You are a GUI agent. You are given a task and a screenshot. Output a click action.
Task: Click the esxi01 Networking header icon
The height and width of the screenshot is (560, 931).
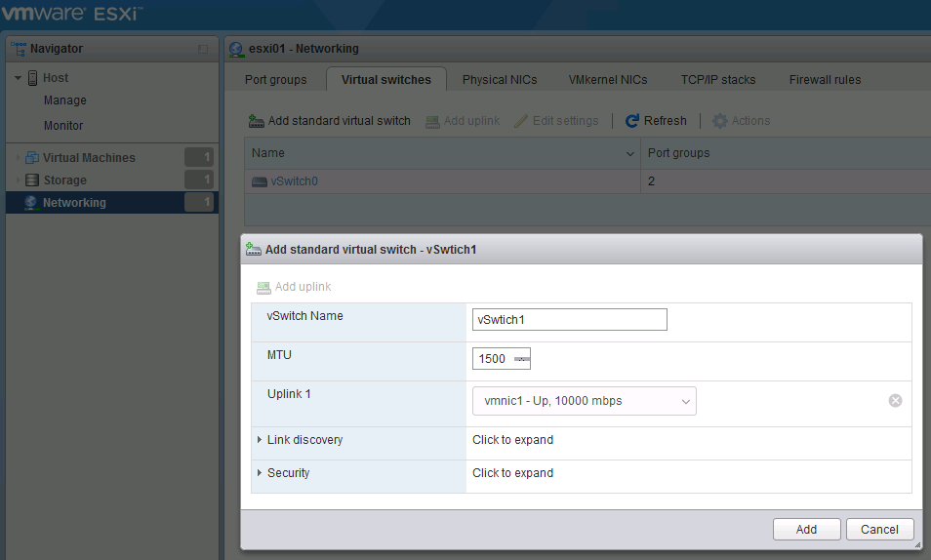pyautogui.click(x=236, y=50)
